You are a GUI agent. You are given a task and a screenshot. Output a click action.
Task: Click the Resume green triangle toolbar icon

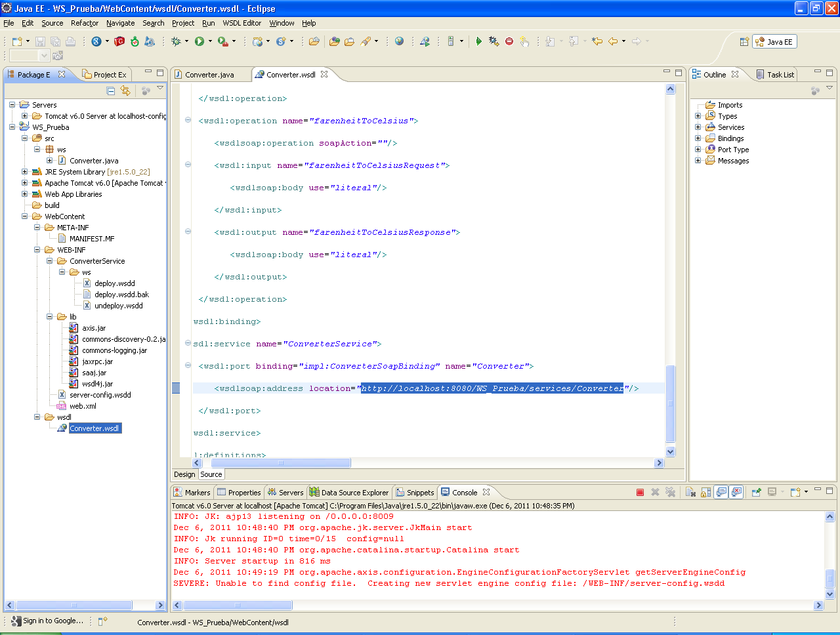[x=478, y=41]
